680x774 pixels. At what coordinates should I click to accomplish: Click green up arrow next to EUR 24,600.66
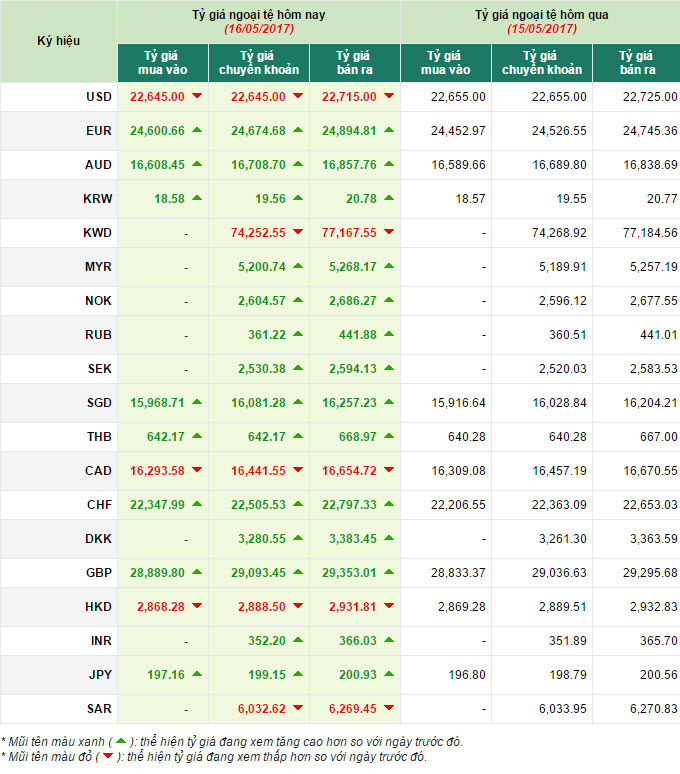pos(197,130)
